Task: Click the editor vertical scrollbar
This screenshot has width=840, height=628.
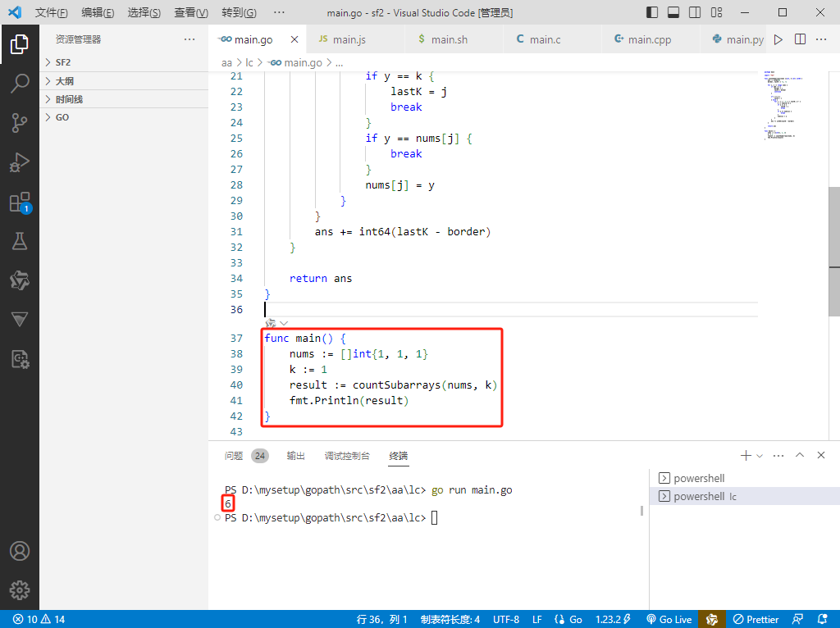Action: coord(834,252)
